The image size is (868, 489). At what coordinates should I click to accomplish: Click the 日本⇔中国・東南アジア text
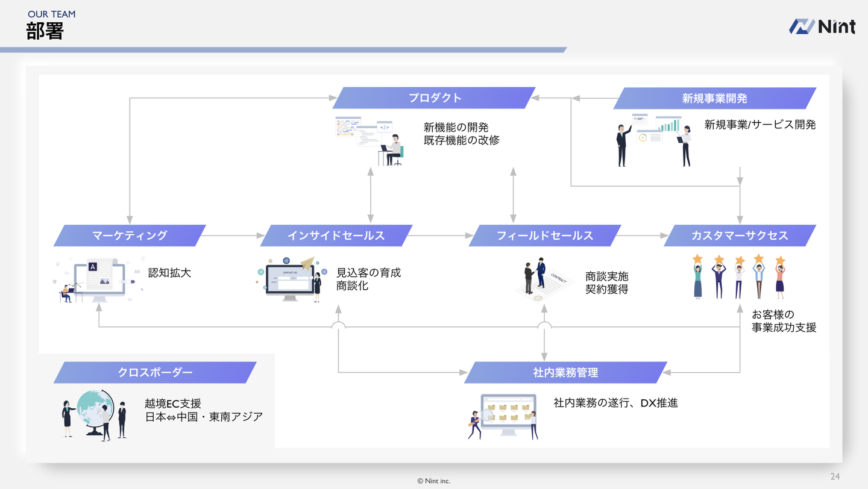click(204, 417)
